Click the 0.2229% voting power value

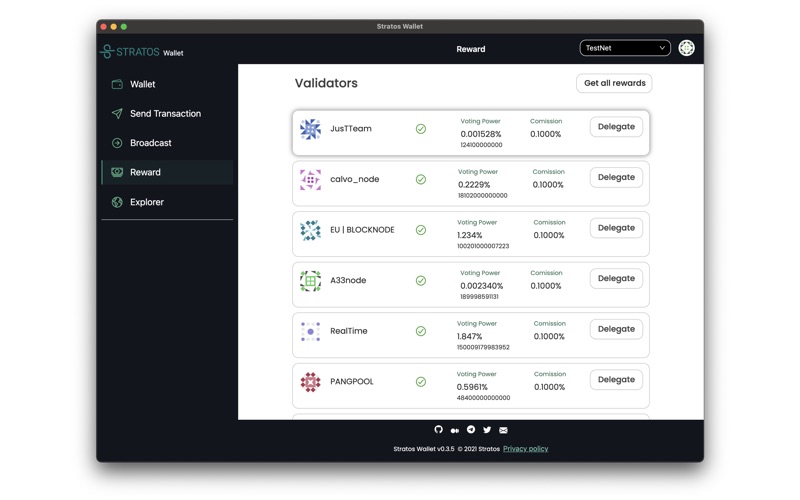(474, 185)
